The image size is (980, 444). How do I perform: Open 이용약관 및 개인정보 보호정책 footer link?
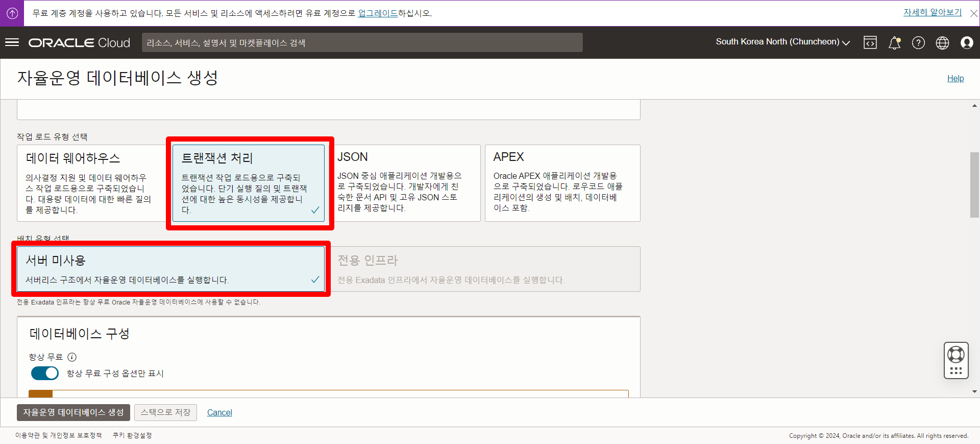coord(58,435)
